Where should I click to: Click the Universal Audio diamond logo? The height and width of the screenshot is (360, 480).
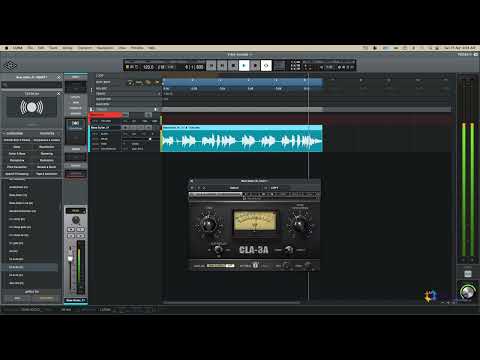tap(10, 66)
